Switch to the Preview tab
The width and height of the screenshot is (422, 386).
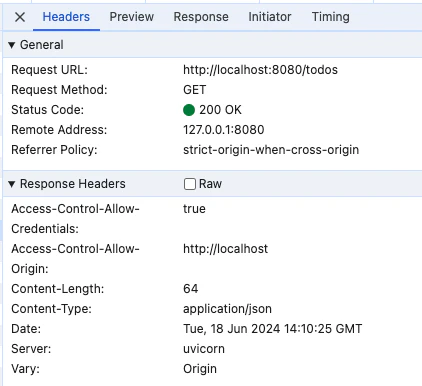(x=132, y=17)
